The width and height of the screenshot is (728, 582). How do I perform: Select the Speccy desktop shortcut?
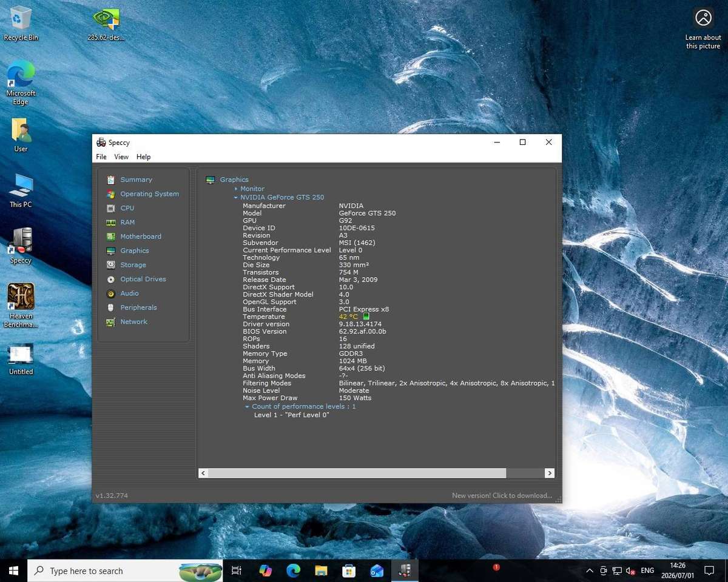coord(21,246)
